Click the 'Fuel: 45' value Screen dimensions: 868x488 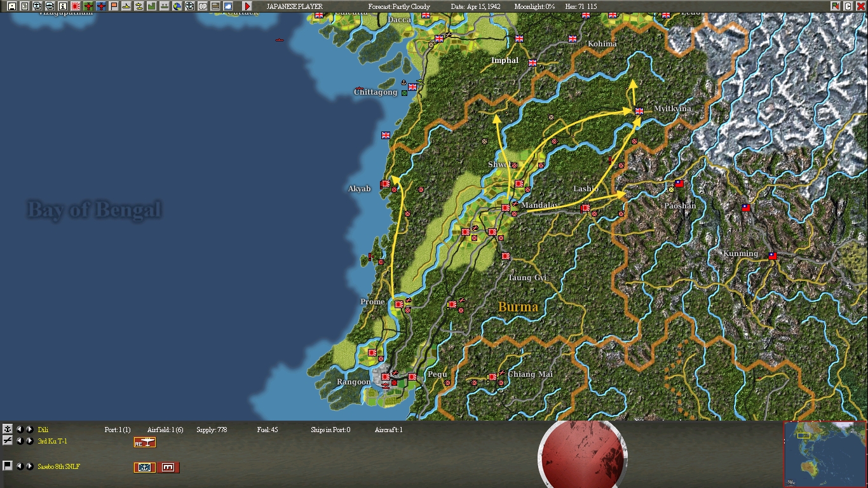pyautogui.click(x=268, y=430)
